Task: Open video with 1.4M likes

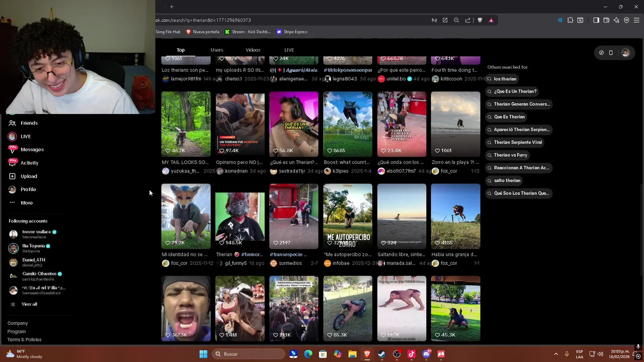Action: click(x=240, y=308)
